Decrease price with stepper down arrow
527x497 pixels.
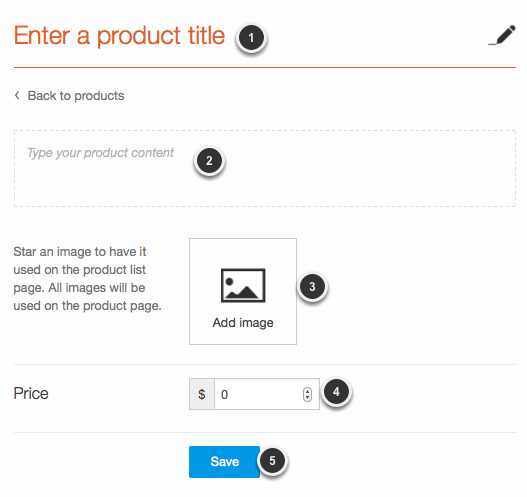point(307,398)
